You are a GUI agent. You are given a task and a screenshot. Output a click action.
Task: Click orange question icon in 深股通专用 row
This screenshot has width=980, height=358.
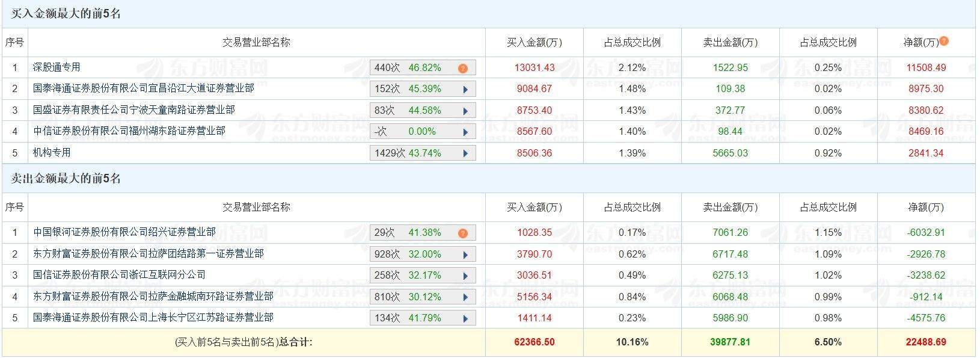coord(462,68)
